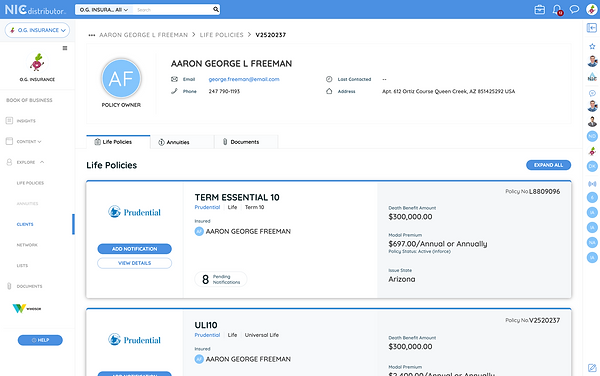The width and height of the screenshot is (600, 376).
Task: Click the george.freeman@email.com link
Action: pos(244,79)
